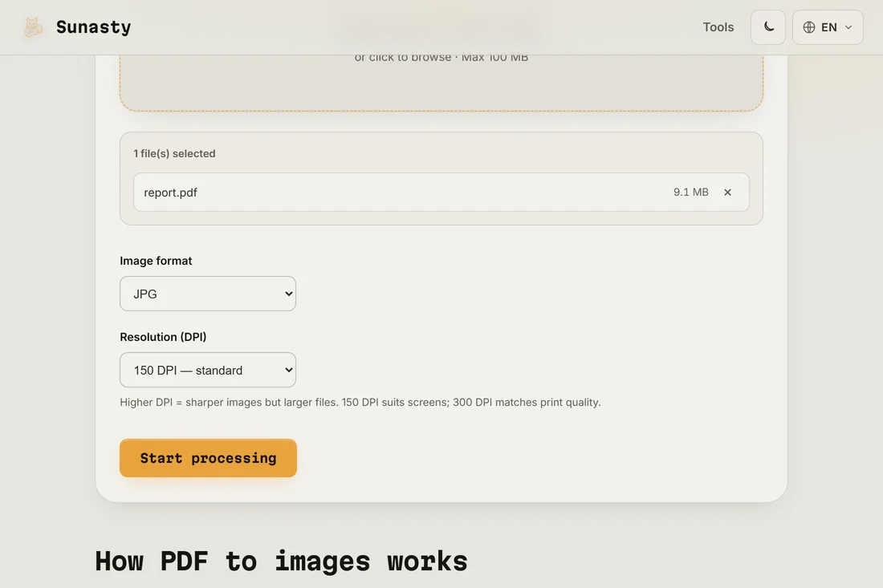
Task: Click the How PDF to images works heading
Action: (281, 561)
